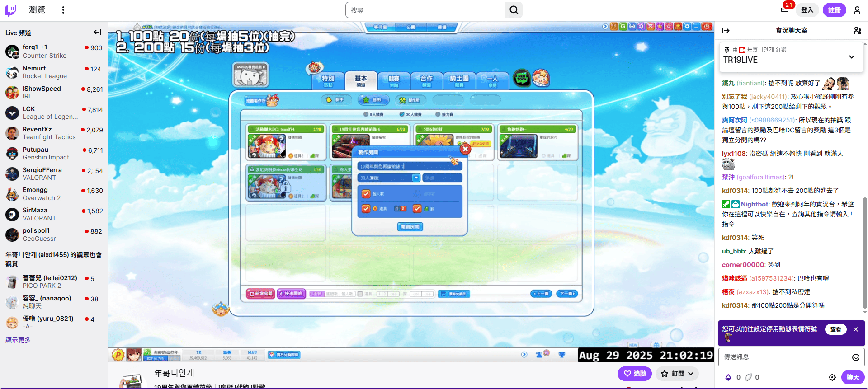Collapse the stream chat panel
The width and height of the screenshot is (868, 389).
click(x=726, y=31)
